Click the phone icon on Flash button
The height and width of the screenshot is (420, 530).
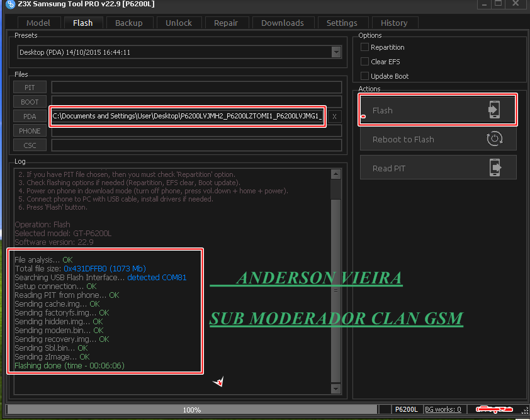[494, 110]
